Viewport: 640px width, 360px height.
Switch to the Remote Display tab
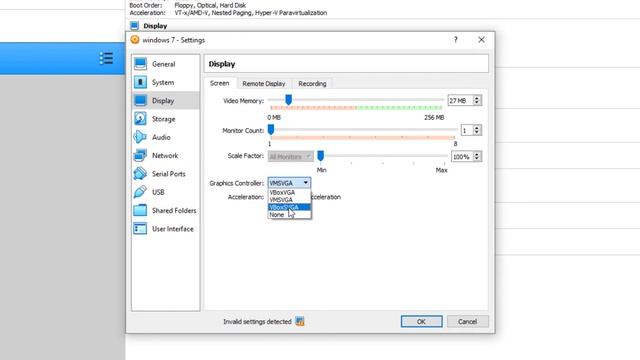264,84
